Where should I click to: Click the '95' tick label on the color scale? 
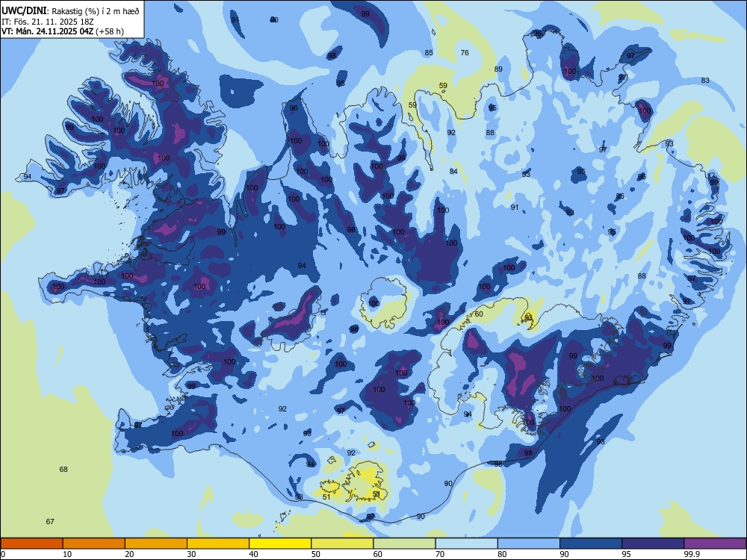[625, 554]
